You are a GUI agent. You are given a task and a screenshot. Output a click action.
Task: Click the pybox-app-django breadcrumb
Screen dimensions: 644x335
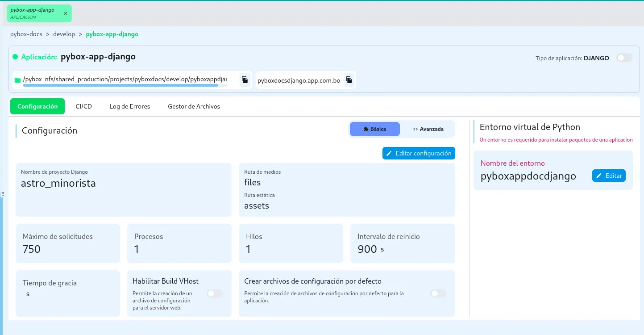pos(112,34)
